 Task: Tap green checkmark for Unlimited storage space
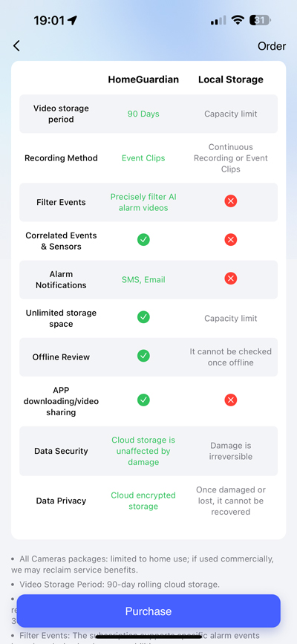point(143,317)
